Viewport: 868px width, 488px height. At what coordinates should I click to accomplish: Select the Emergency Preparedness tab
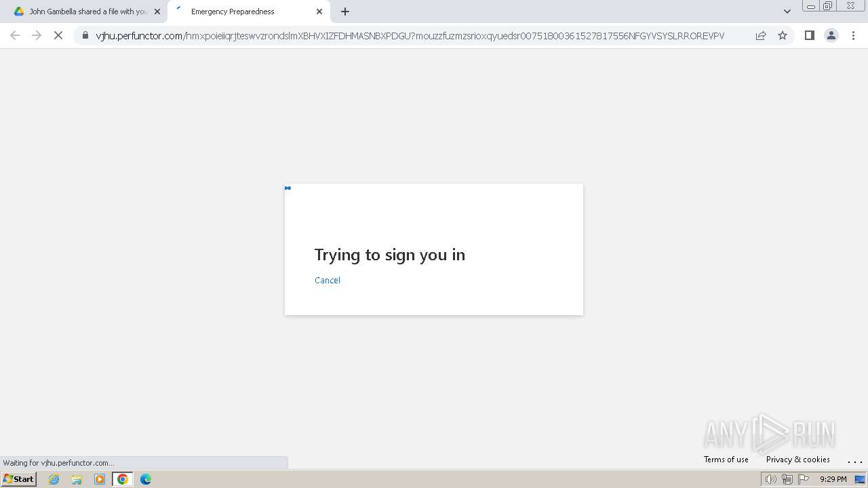point(248,12)
